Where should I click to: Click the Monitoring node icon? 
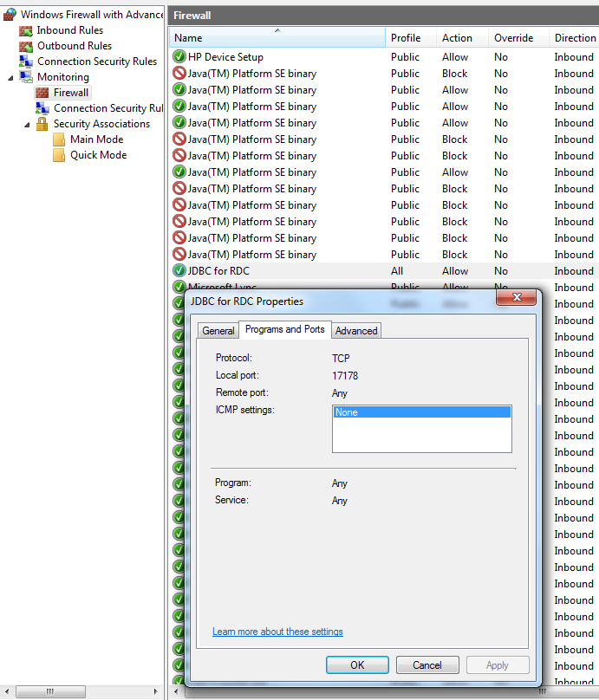click(x=26, y=77)
